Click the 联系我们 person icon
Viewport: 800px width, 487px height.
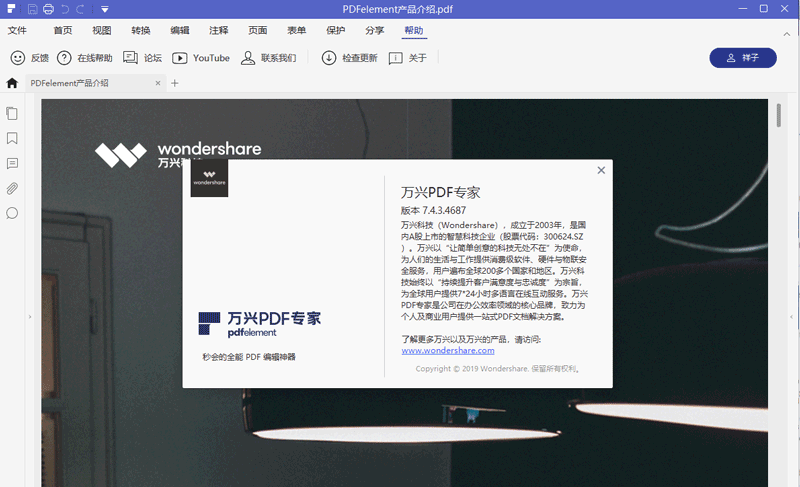click(x=248, y=58)
